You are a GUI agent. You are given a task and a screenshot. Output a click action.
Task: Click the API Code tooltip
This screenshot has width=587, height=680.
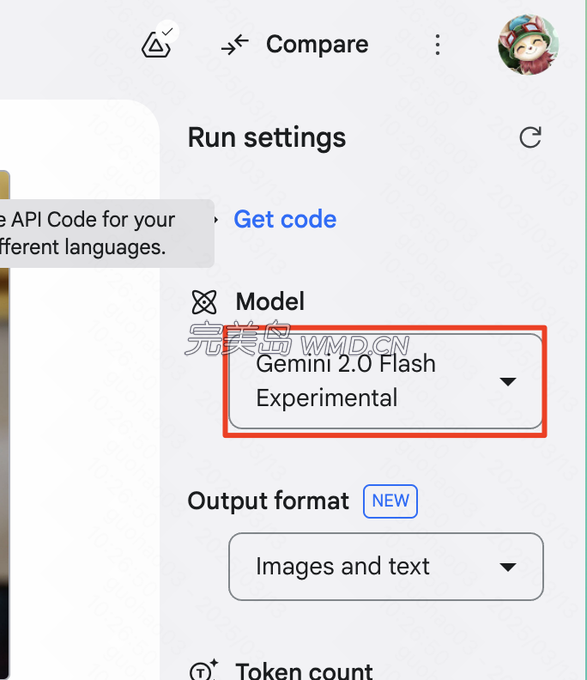107,233
